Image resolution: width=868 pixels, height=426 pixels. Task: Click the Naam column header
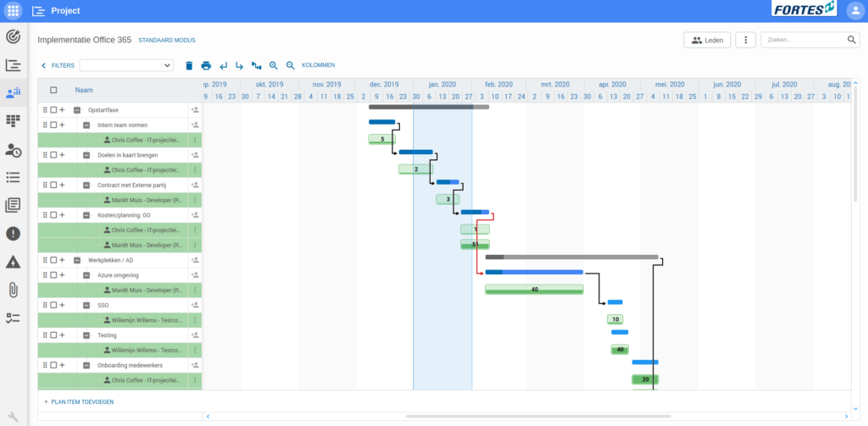(84, 90)
